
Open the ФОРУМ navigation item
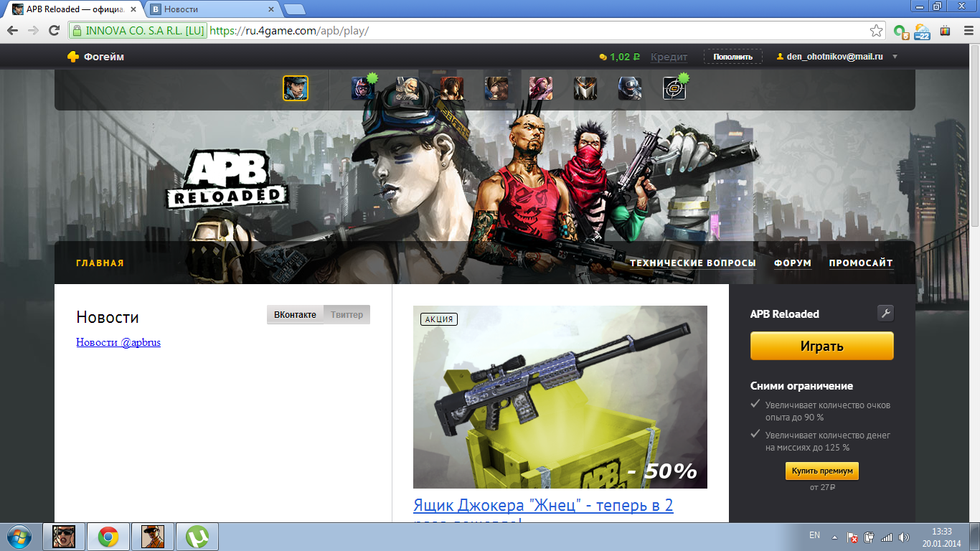[x=793, y=263]
